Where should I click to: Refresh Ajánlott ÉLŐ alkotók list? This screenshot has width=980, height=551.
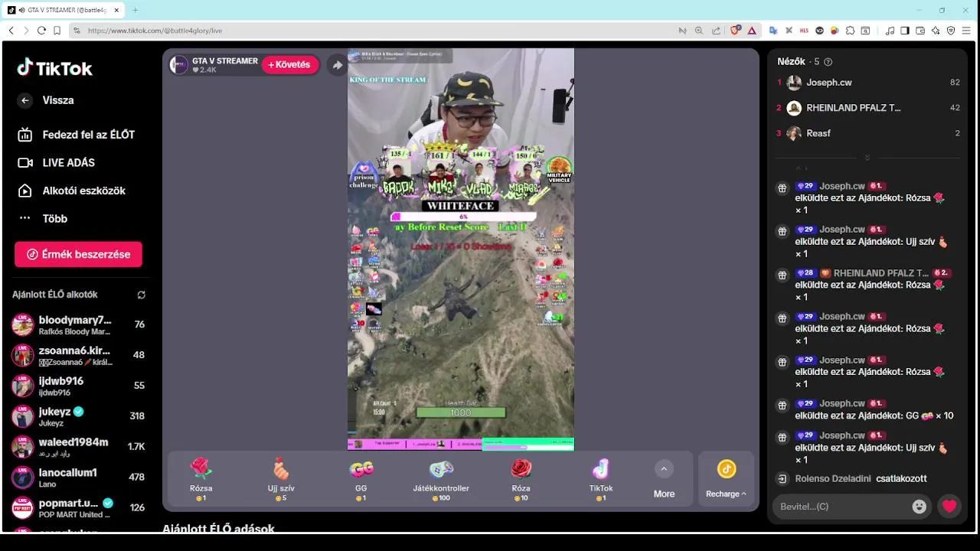141,295
